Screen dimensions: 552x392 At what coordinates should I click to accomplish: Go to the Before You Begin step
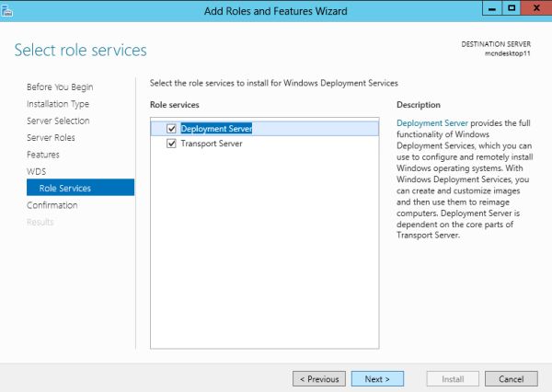pos(60,87)
